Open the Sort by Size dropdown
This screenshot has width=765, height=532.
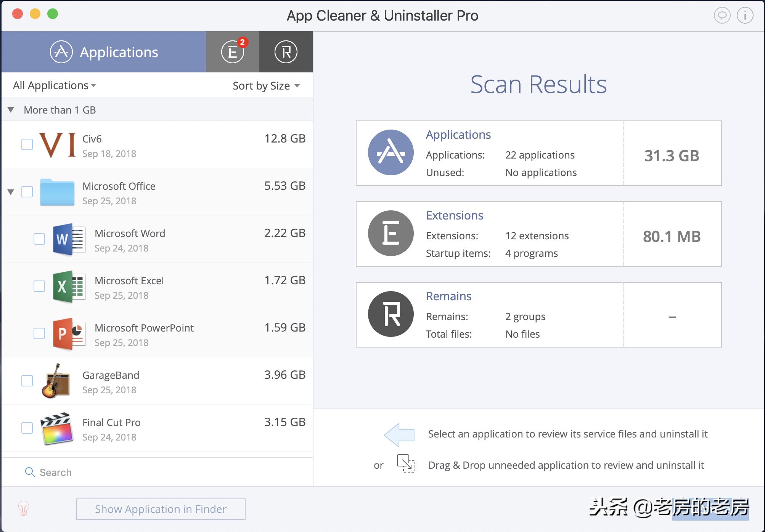[x=265, y=85]
